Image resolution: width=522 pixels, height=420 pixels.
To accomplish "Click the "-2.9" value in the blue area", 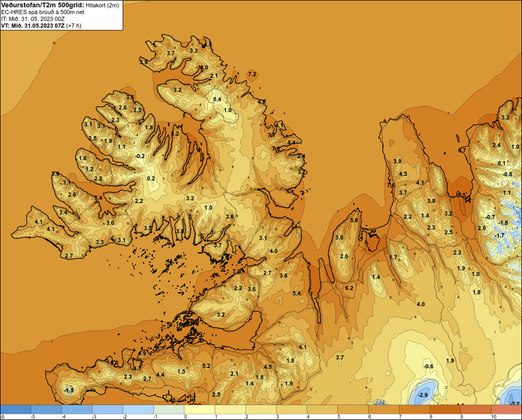I will [422, 395].
